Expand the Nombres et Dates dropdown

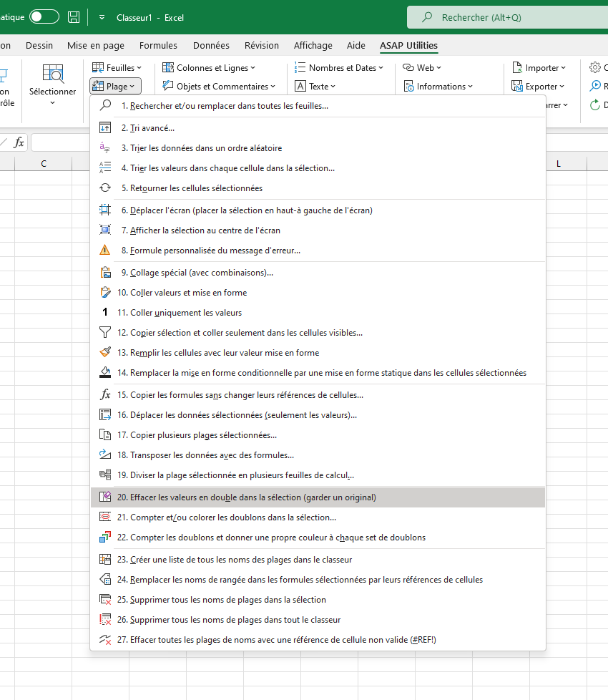pos(339,67)
